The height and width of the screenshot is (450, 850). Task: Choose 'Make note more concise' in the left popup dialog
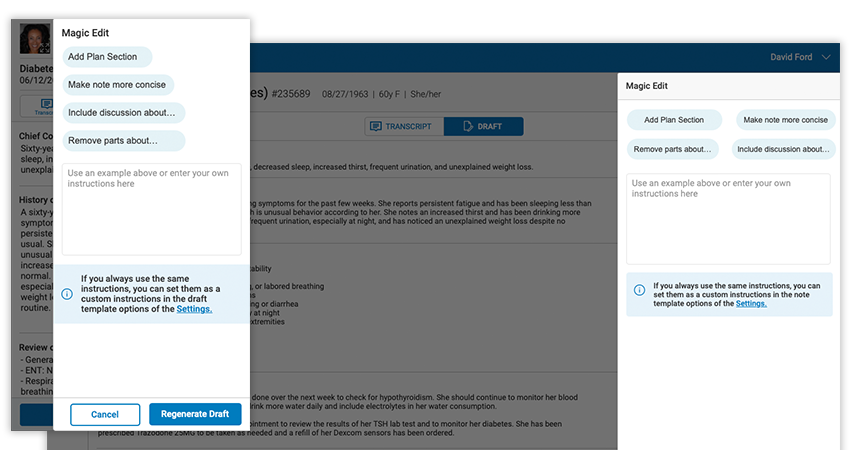(118, 85)
